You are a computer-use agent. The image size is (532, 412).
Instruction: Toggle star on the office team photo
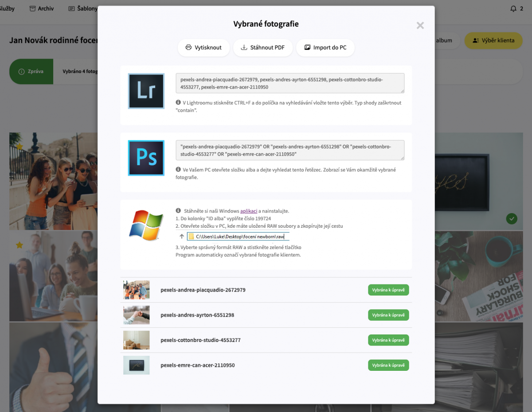click(x=19, y=245)
